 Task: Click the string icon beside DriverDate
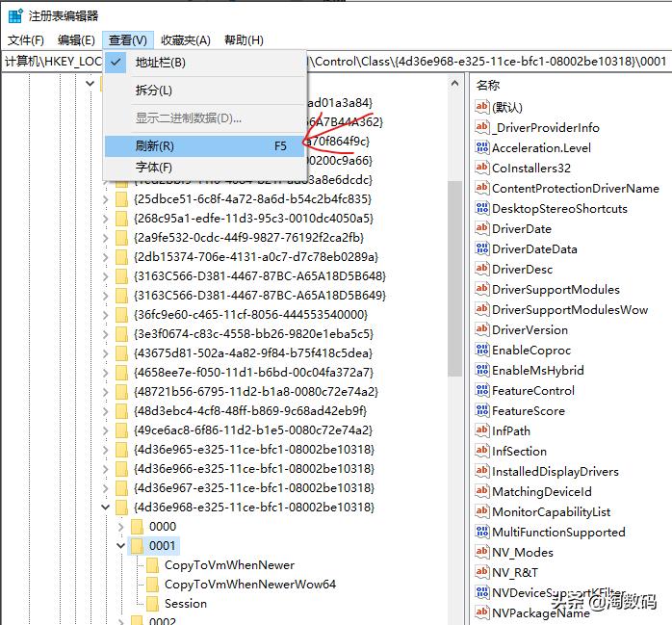[x=481, y=228]
